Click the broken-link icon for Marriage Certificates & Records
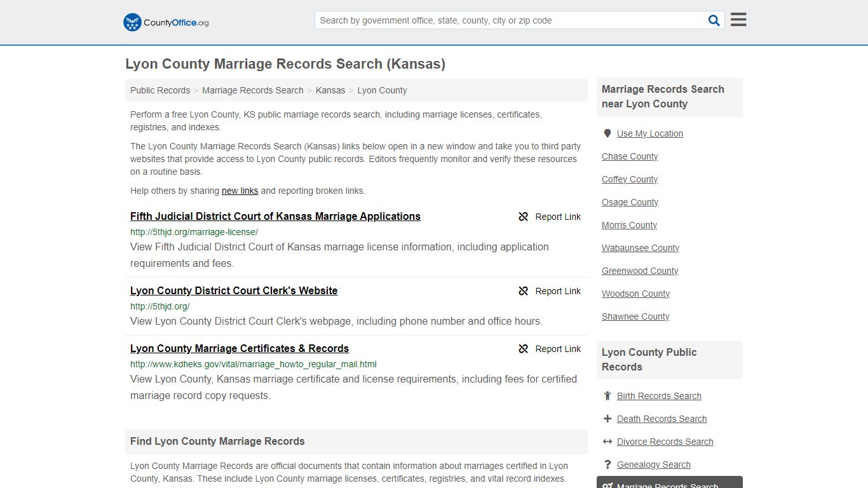 point(524,349)
